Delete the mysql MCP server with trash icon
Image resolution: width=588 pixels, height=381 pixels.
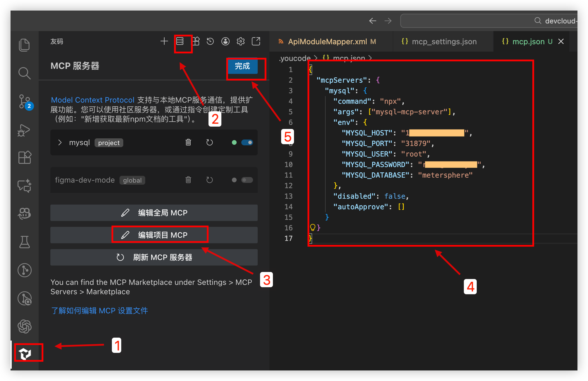188,142
